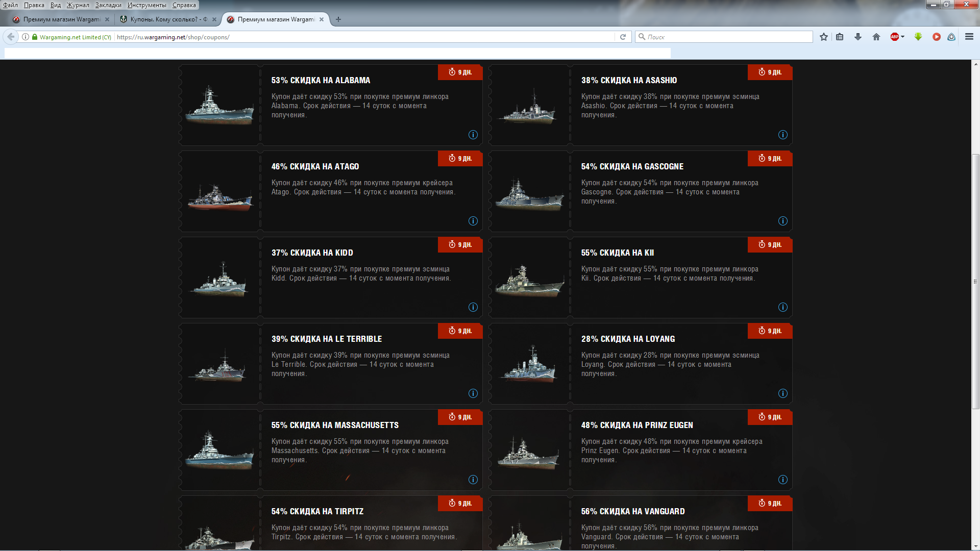Go to home page icon
Screen dimensions: 980x551
(876, 37)
